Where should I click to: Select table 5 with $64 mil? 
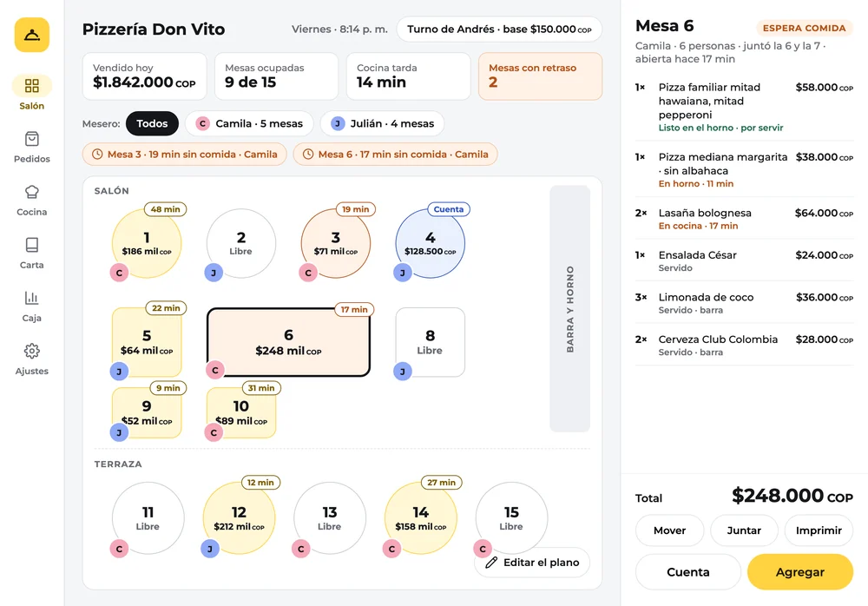[x=147, y=342]
